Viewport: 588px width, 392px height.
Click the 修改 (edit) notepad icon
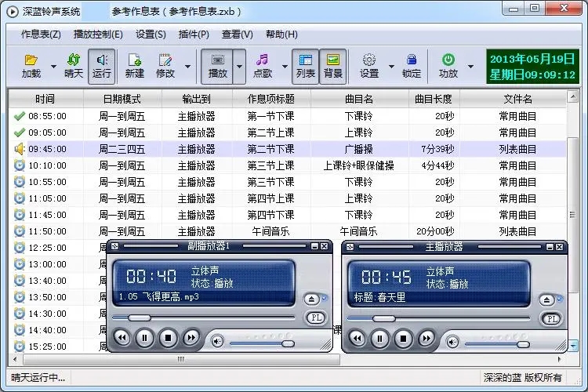coord(165,60)
